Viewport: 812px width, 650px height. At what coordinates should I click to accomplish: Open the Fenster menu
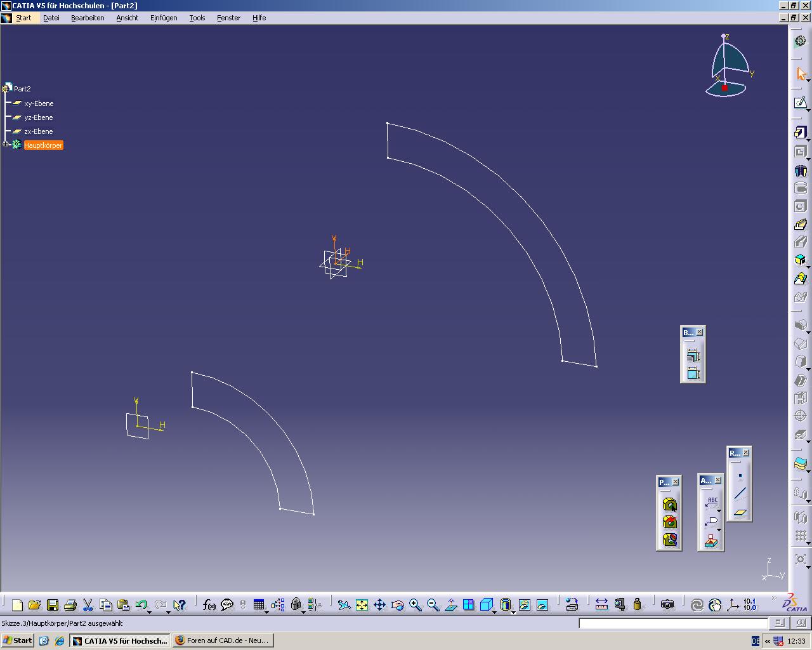tap(228, 18)
